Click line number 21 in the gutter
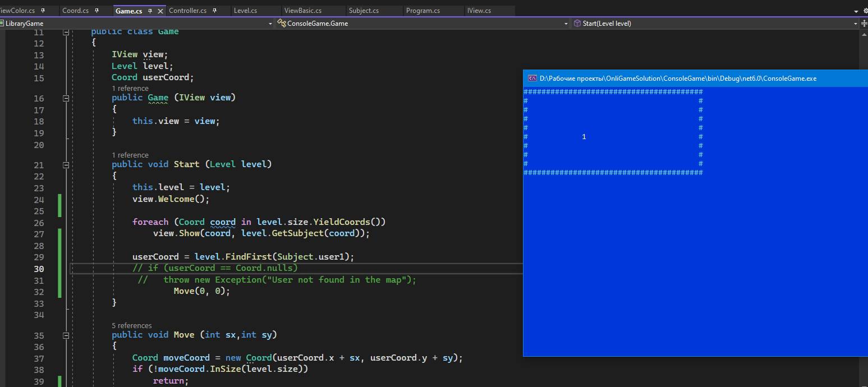Image resolution: width=868 pixels, height=387 pixels. (x=39, y=165)
